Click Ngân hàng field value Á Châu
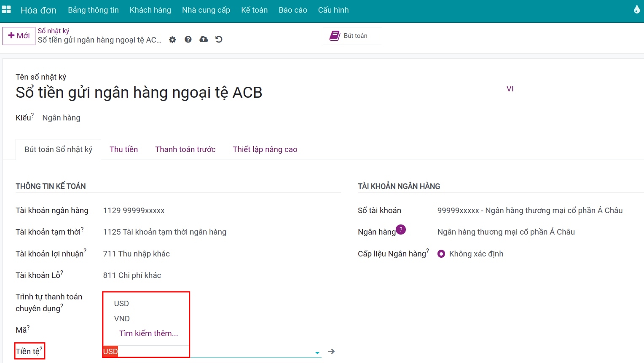The height and width of the screenshot is (363, 644). point(506,232)
